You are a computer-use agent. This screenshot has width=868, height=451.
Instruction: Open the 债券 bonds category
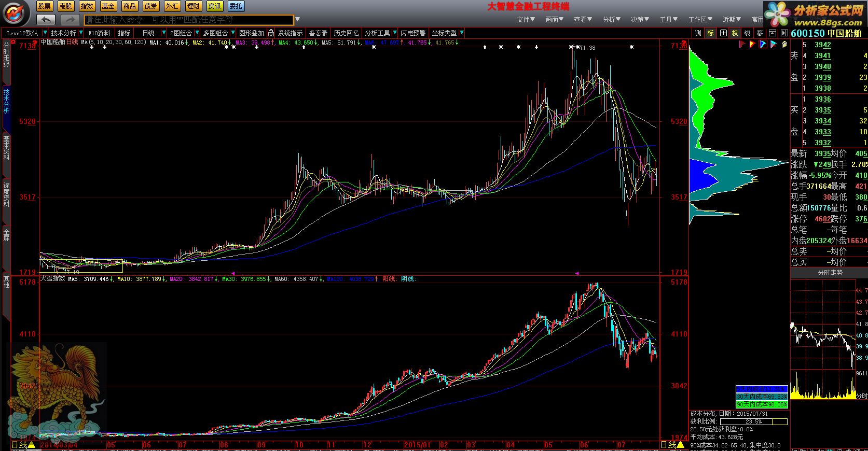tap(151, 6)
